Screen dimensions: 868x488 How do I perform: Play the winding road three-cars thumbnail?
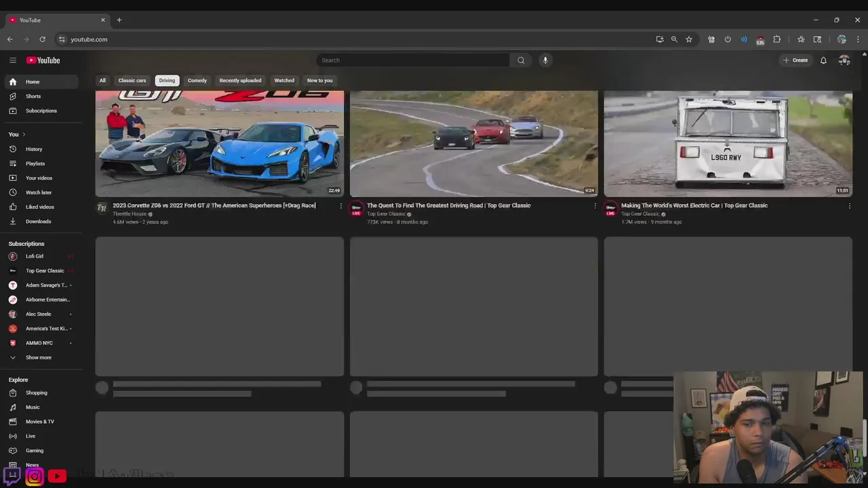[474, 144]
